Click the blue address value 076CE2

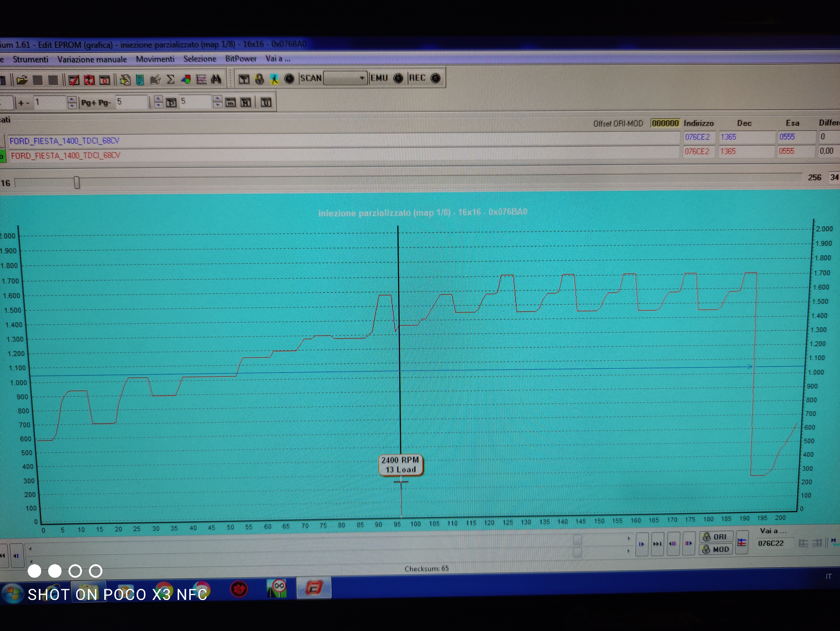[697, 137]
